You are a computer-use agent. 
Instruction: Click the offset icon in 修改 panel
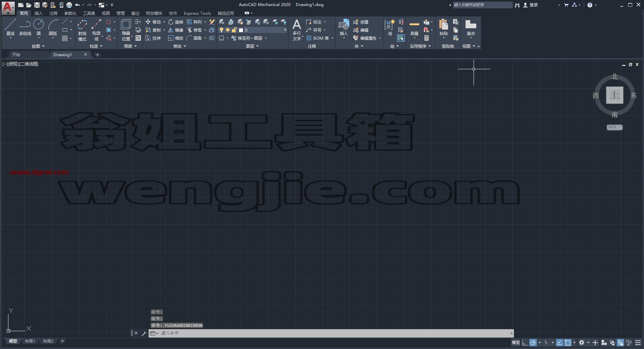pyautogui.click(x=212, y=38)
